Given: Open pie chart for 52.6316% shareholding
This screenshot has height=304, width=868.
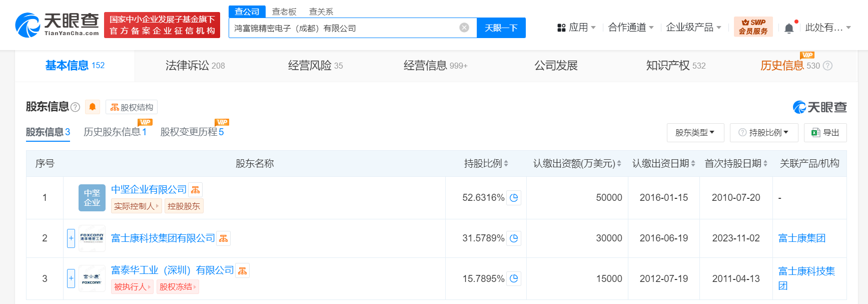Looking at the screenshot, I should pos(514,198).
